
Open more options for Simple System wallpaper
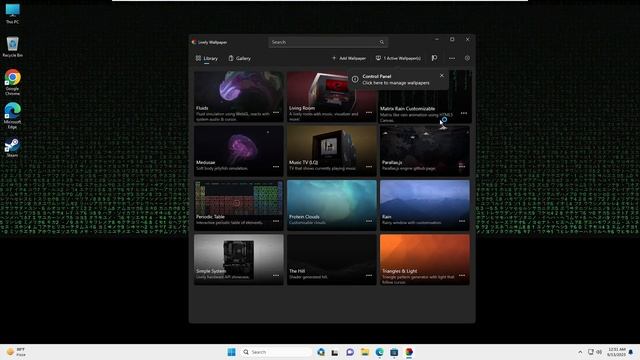(x=276, y=275)
